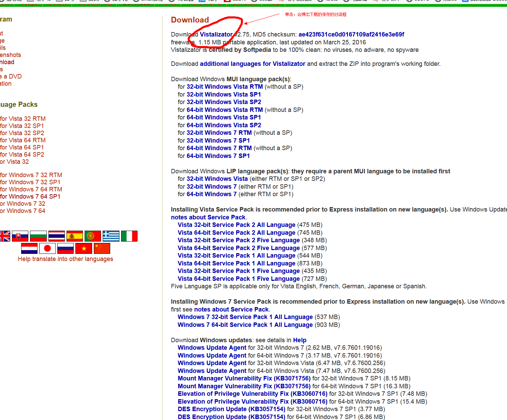Open the Help link in Windows updates
The height and width of the screenshot is (420, 507).
pyautogui.click(x=300, y=340)
